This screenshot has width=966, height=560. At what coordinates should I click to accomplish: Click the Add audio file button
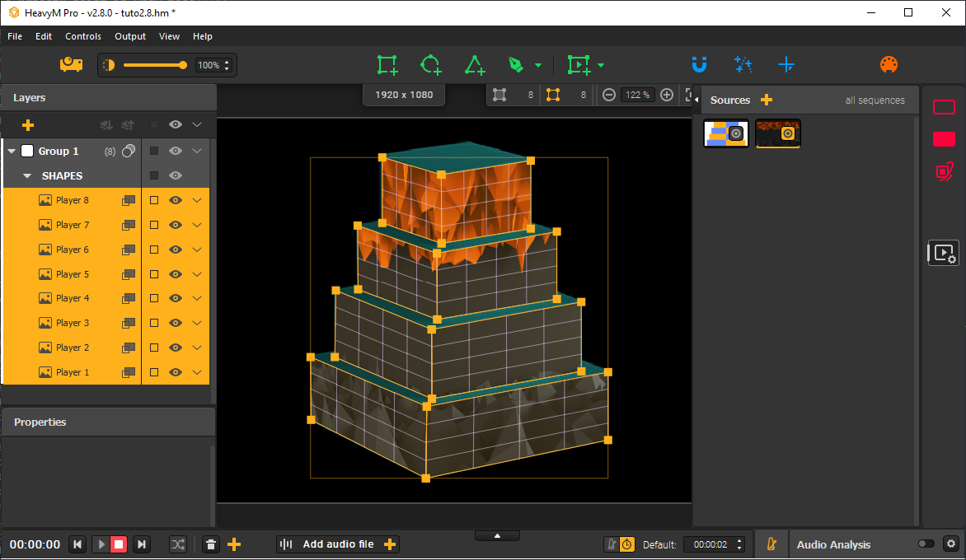tap(338, 544)
